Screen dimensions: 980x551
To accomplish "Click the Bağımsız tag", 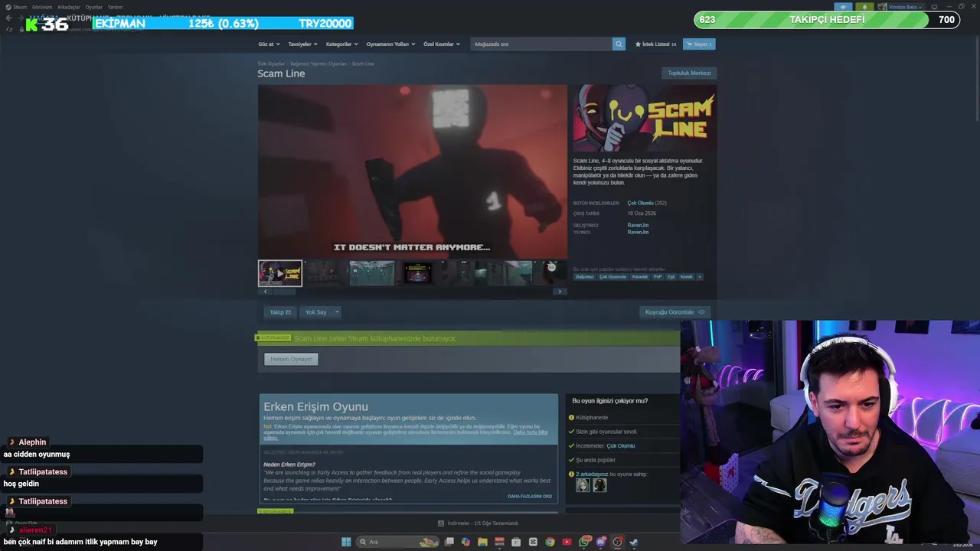I will coord(585,277).
